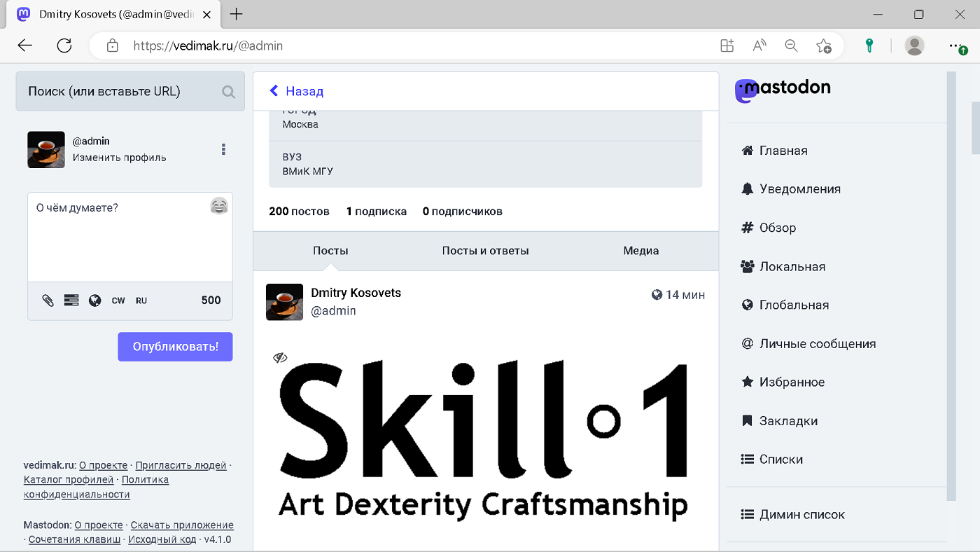Viewport: 980px width, 552px height.
Task: Open Каталог профилей link
Action: [x=69, y=480]
